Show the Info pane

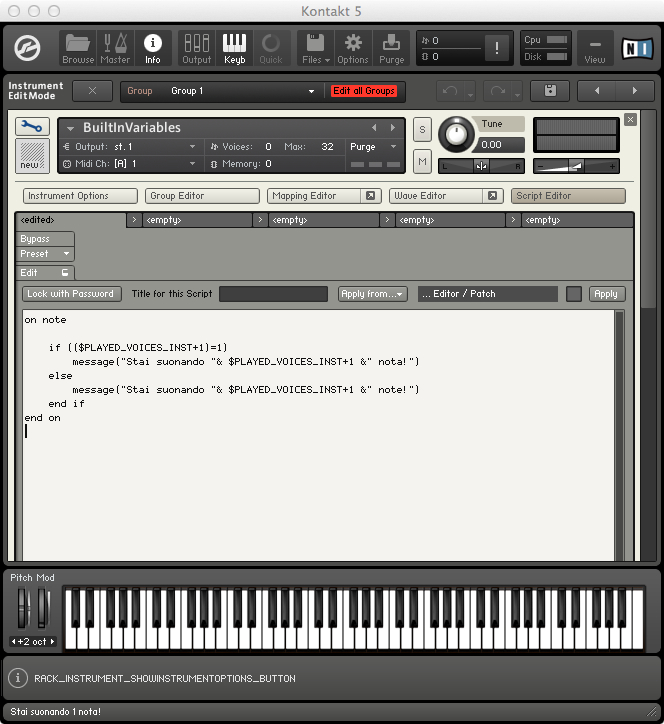point(152,48)
